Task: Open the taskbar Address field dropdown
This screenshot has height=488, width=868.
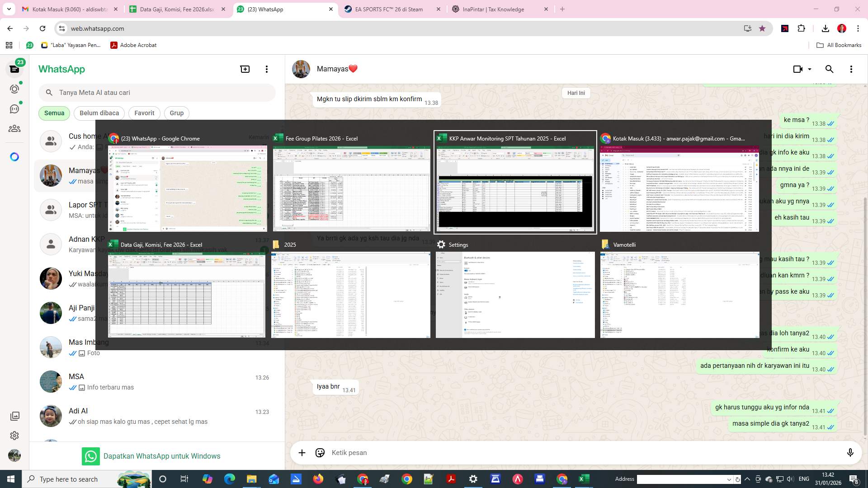Action: pyautogui.click(x=729, y=479)
